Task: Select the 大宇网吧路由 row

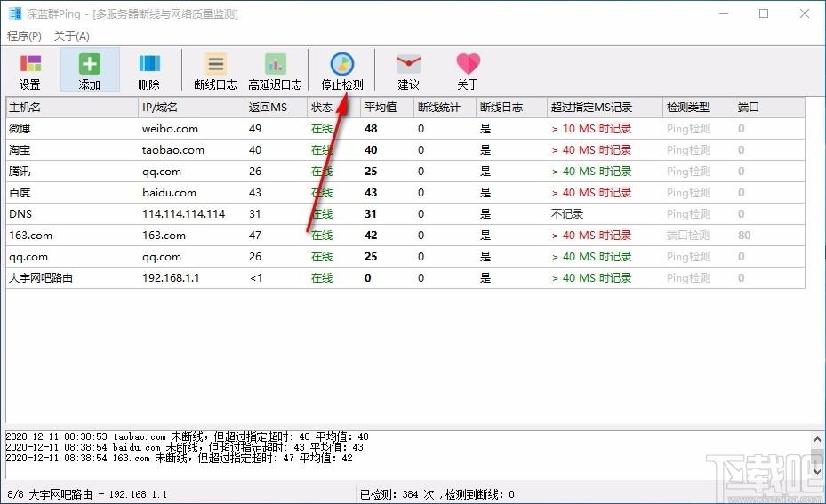Action: tap(405, 278)
